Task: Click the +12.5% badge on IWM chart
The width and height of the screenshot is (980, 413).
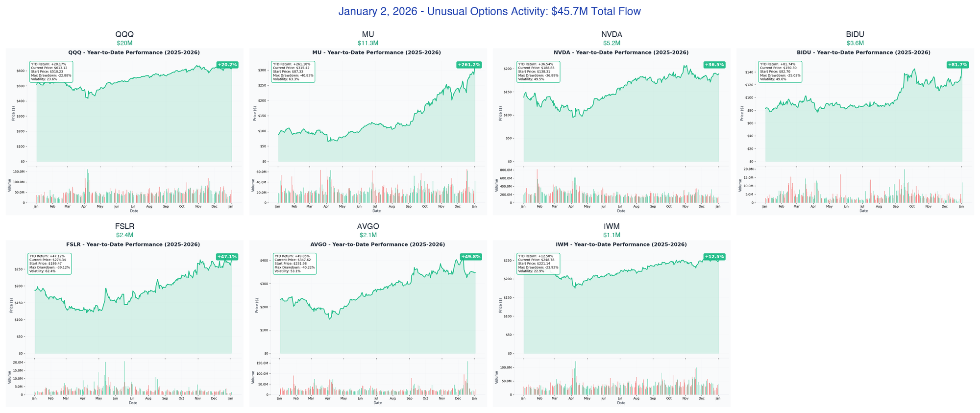Action: coord(714,257)
